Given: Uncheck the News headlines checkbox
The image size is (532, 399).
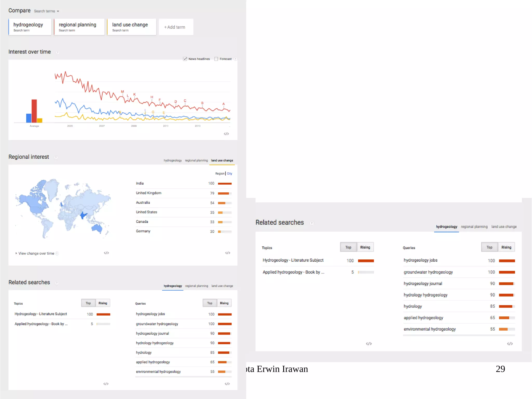Looking at the screenshot, I should 185,59.
